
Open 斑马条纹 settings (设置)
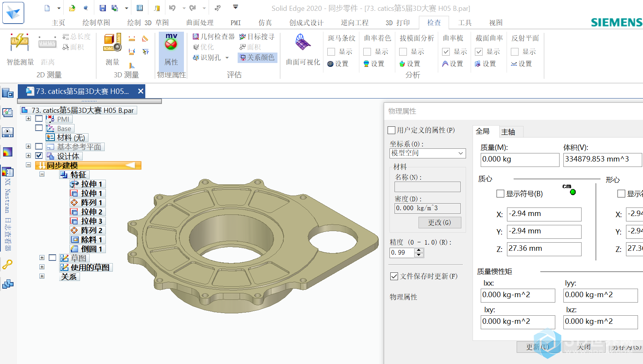tap(338, 64)
